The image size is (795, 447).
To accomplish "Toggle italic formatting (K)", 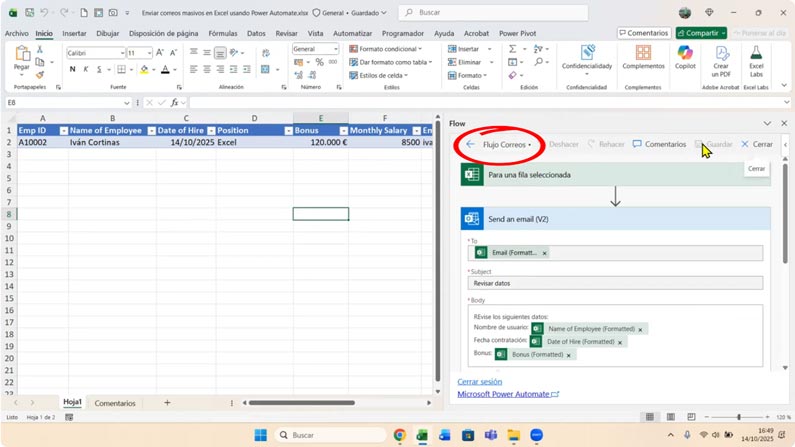I will point(86,70).
